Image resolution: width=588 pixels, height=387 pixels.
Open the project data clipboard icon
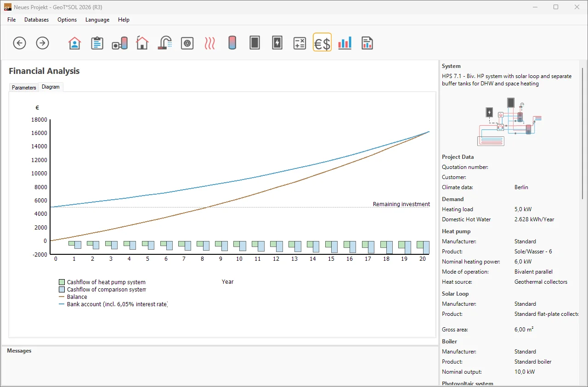pyautogui.click(x=97, y=43)
